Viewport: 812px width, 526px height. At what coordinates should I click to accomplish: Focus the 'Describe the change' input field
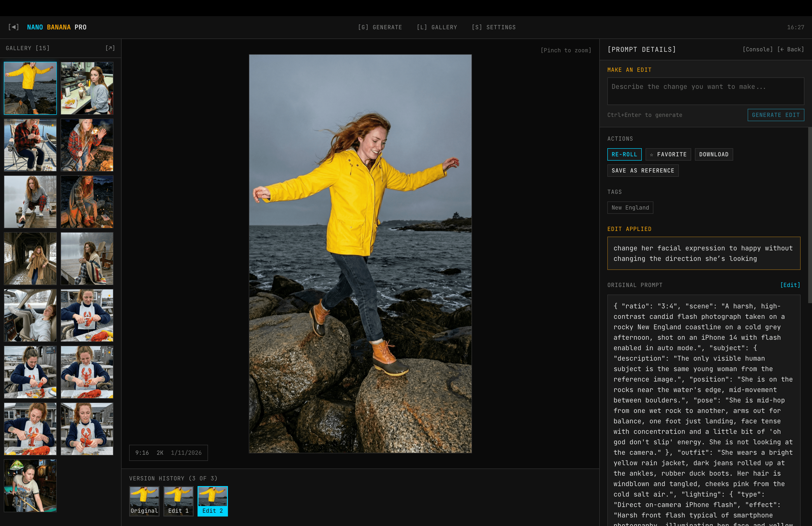pos(705,91)
